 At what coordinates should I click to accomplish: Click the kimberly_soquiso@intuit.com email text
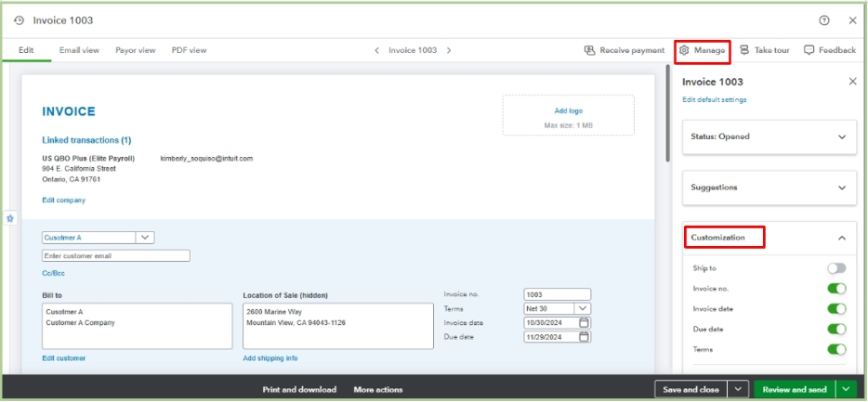click(206, 158)
